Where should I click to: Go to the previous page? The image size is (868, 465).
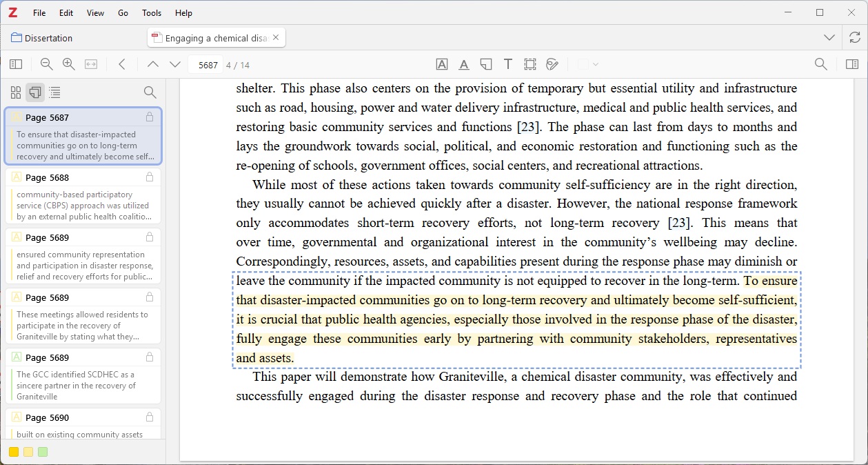coord(153,64)
